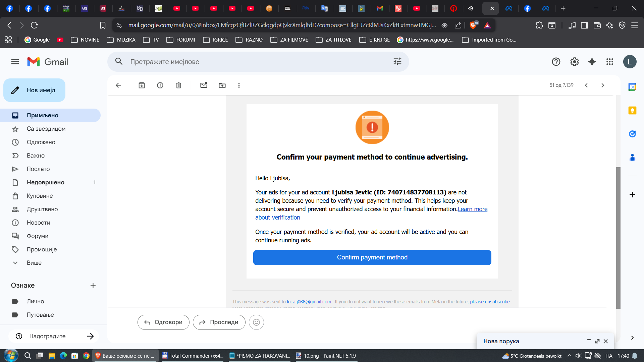
Task: Toggle the main menu hamburger
Action: point(15,62)
